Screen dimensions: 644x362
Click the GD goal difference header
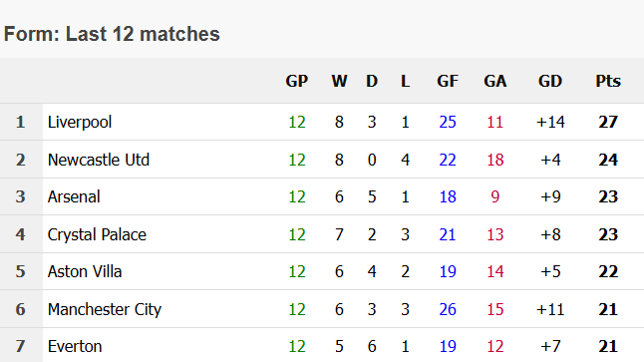coord(550,81)
